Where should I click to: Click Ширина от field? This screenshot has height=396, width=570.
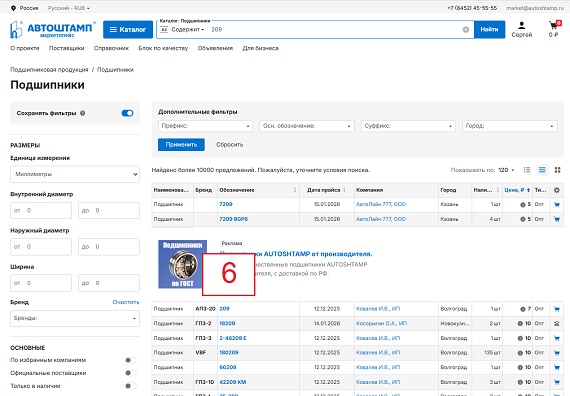(41, 283)
